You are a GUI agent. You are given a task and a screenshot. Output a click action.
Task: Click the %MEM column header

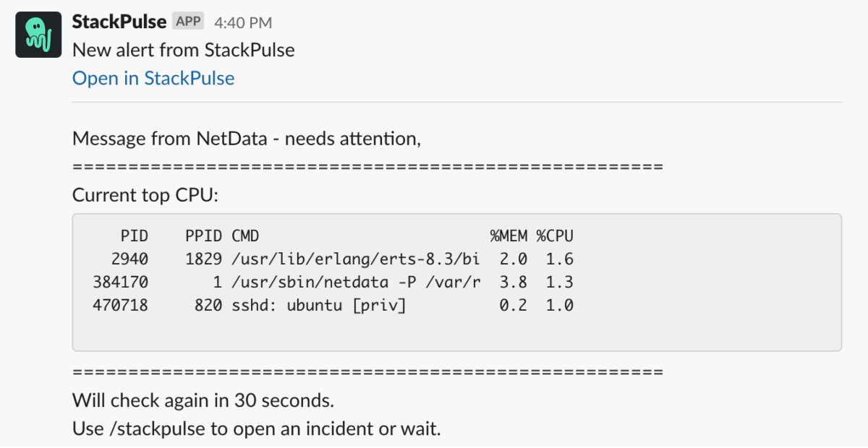coord(509,236)
